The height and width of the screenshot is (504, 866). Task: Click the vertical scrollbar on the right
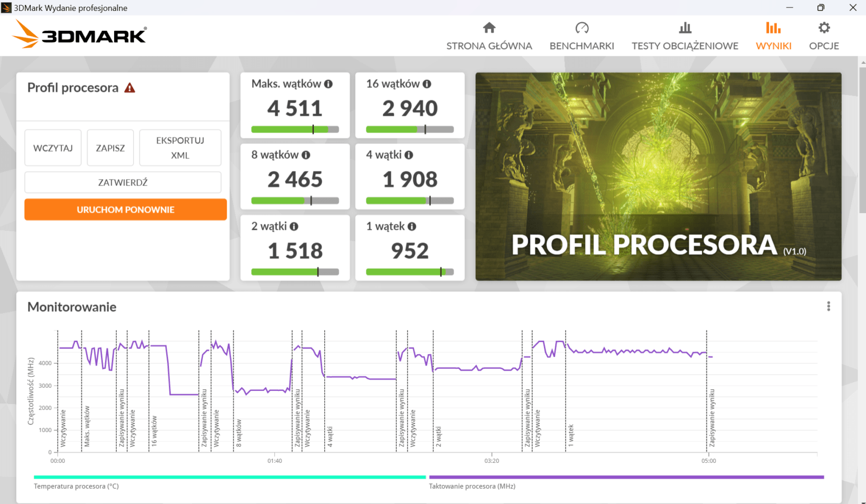[862, 141]
